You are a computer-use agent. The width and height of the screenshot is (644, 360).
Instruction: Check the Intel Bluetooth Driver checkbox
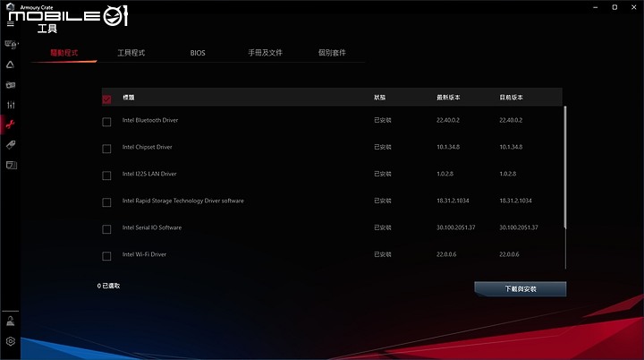[x=106, y=122]
